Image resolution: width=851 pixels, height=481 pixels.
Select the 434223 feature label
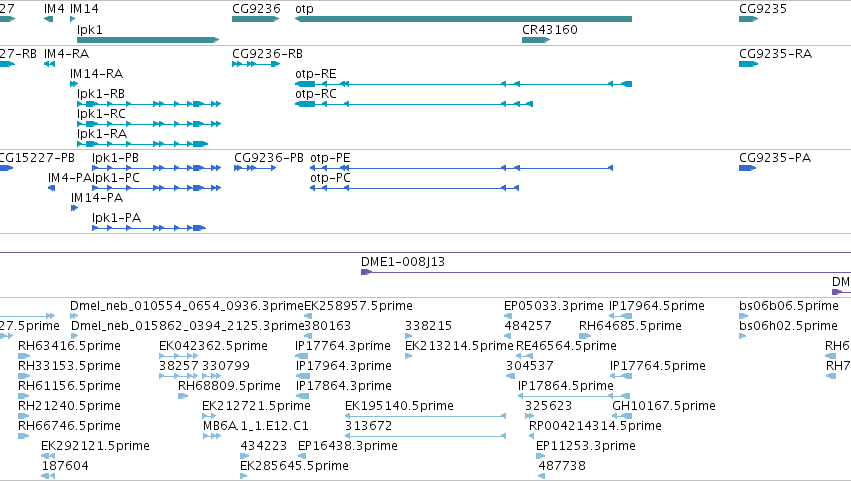[x=264, y=447]
